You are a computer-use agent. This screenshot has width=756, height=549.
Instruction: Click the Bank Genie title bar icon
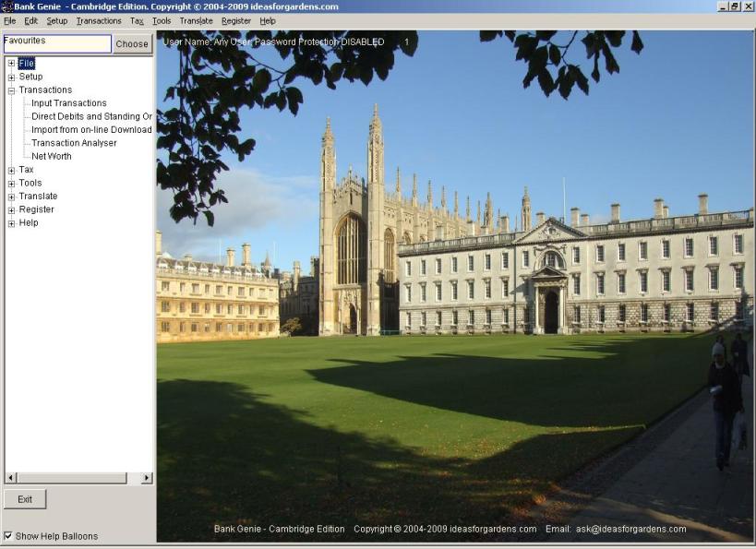(x=6, y=6)
